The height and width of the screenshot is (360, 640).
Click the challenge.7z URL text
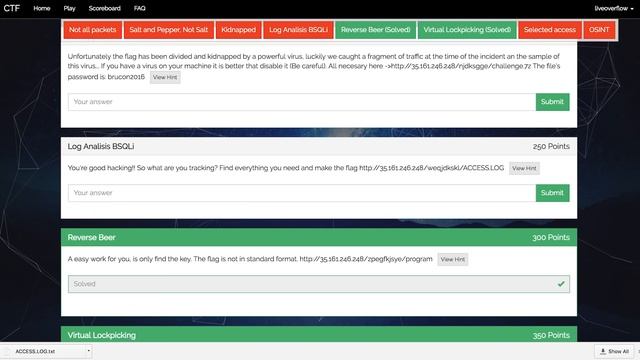point(461,66)
